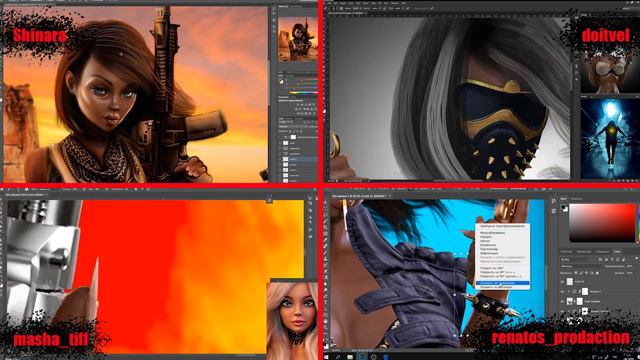Image resolution: width=640 pixels, height=360 pixels.
Task: Open the Windows Start menu
Action: [326, 357]
